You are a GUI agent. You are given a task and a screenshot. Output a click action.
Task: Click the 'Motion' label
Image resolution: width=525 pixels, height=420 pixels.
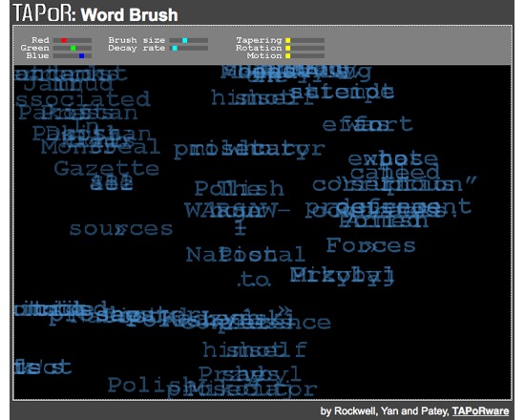(264, 55)
